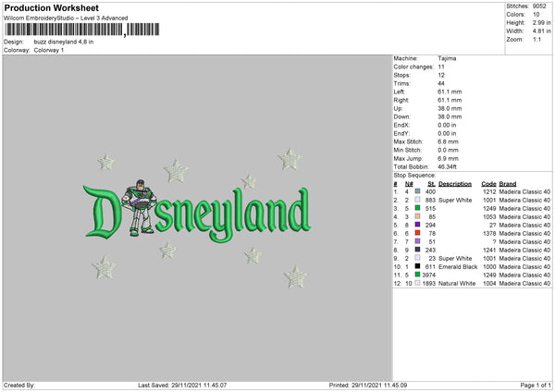Image resolution: width=555 pixels, height=392 pixels.
Task: Select the 'Brand' column header
Action: pyautogui.click(x=508, y=184)
